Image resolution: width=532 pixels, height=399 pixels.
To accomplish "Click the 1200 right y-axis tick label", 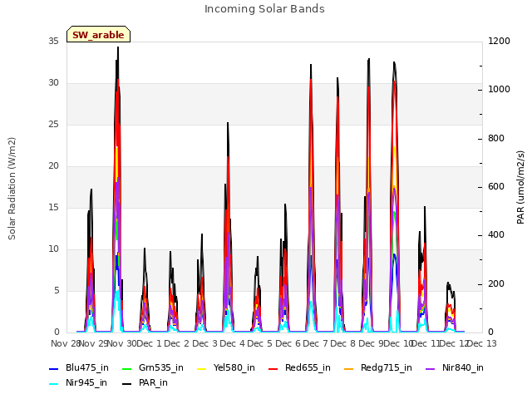I will (499, 41).
